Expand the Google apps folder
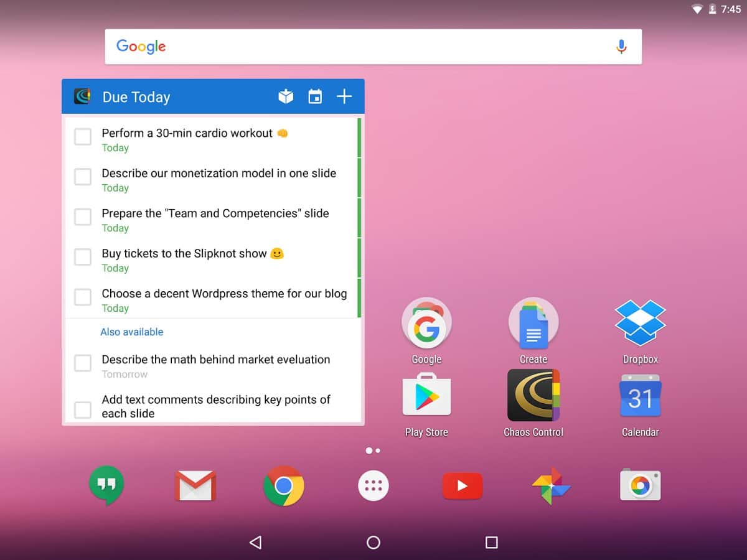The height and width of the screenshot is (560, 747). click(426, 323)
